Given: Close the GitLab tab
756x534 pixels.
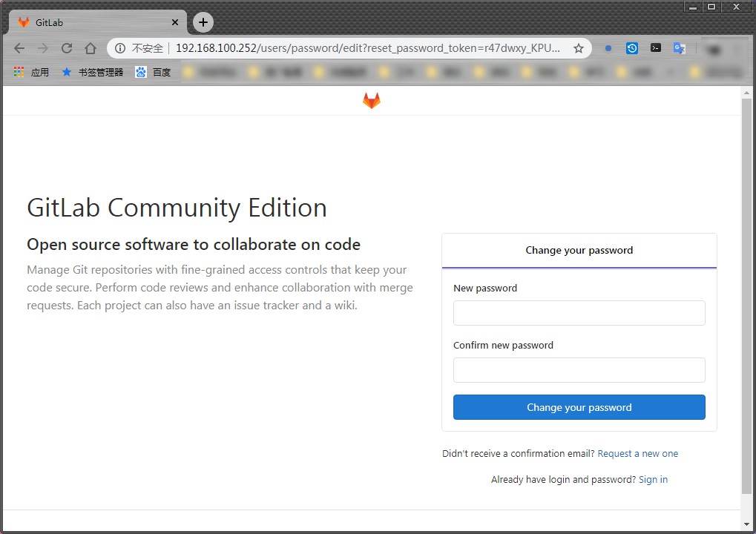Looking at the screenshot, I should point(175,22).
